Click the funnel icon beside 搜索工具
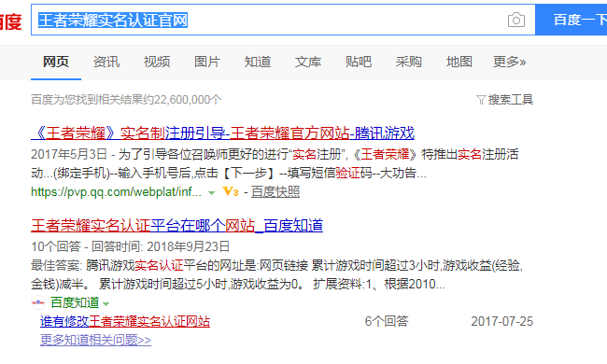Screen dimensions: 607x364 point(481,100)
